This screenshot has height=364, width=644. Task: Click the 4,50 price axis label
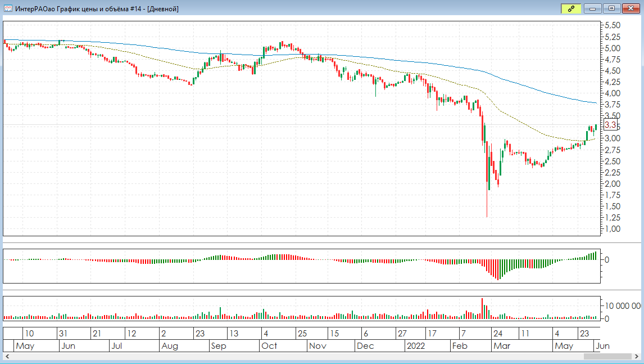[x=613, y=71]
